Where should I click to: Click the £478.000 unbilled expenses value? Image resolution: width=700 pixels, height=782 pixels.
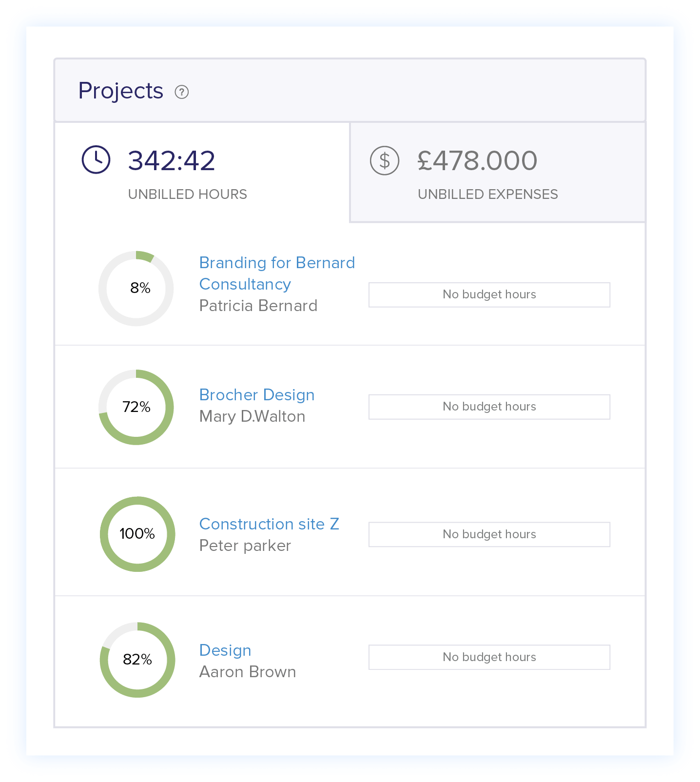coord(478,160)
